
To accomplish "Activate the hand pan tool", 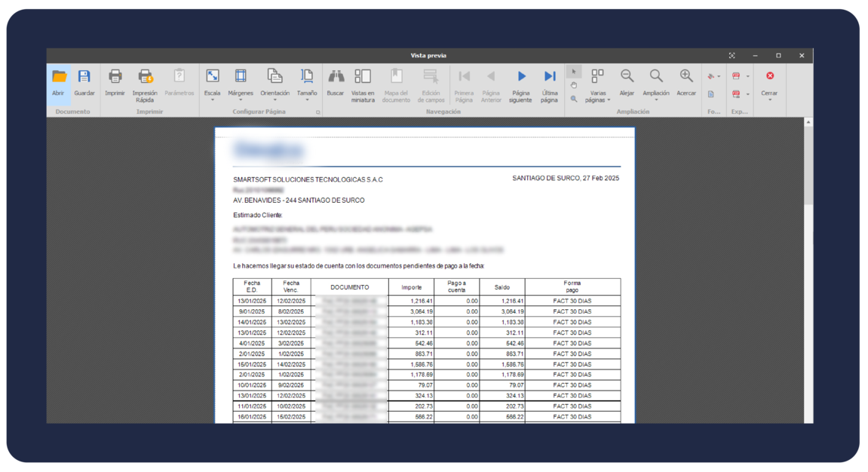I will pyautogui.click(x=574, y=85).
